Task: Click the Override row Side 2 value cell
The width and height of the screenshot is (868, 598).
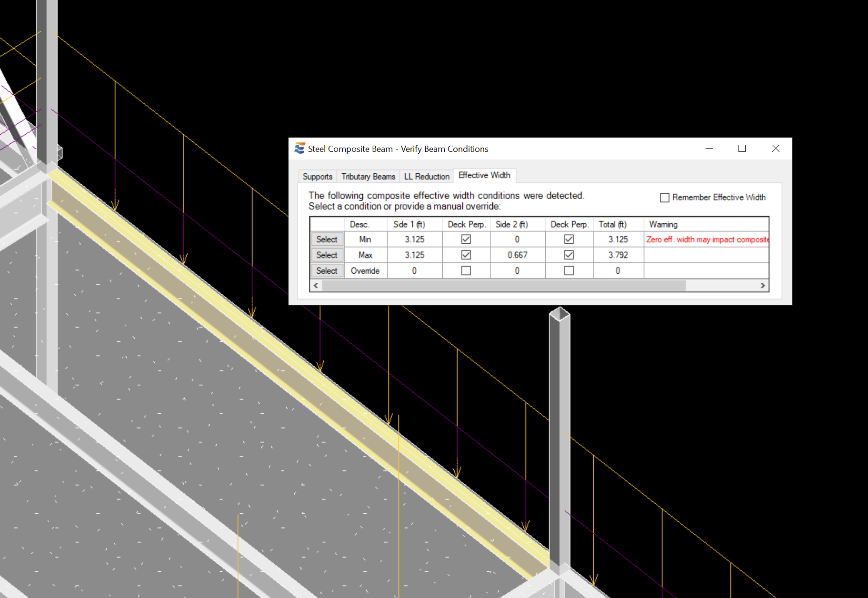Action: tap(517, 270)
